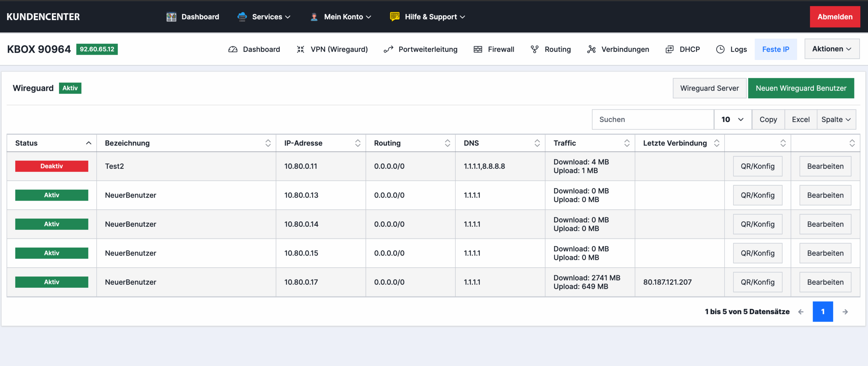Click the Services cloud icon
Screen dimensions: 868x366
242,17
